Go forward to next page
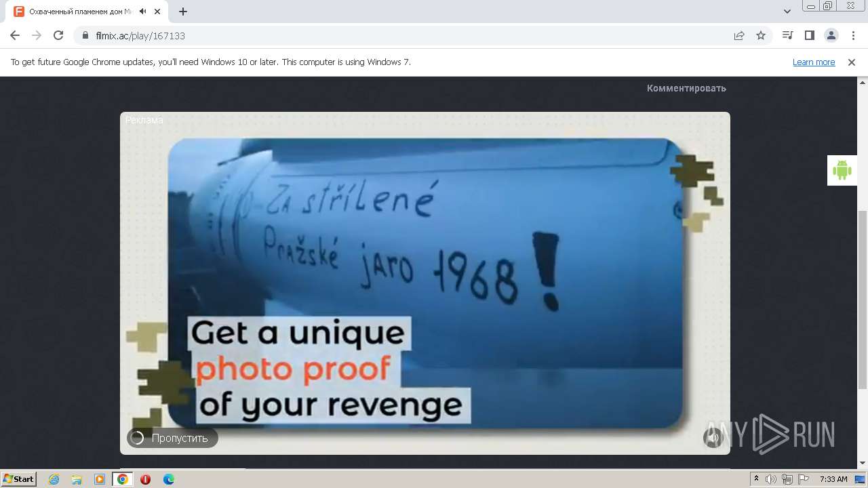Image resolution: width=868 pixels, height=488 pixels. tap(37, 35)
